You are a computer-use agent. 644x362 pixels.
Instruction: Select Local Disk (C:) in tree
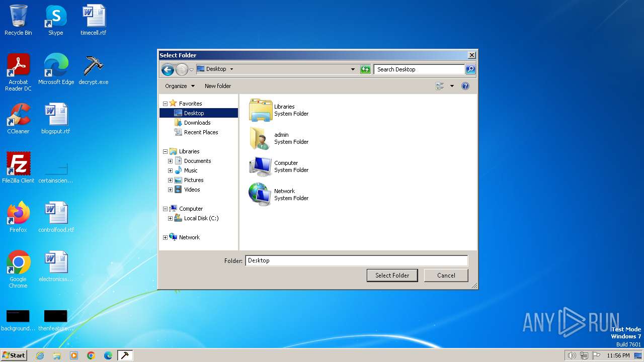click(201, 218)
